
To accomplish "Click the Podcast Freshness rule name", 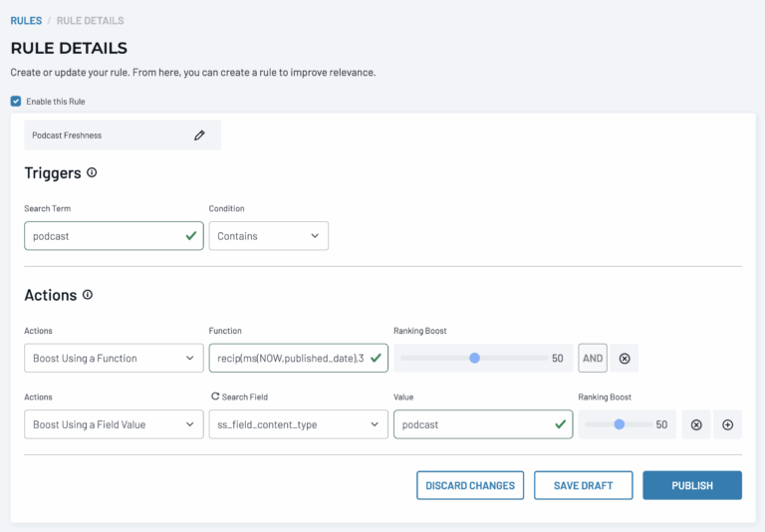I will (67, 135).
